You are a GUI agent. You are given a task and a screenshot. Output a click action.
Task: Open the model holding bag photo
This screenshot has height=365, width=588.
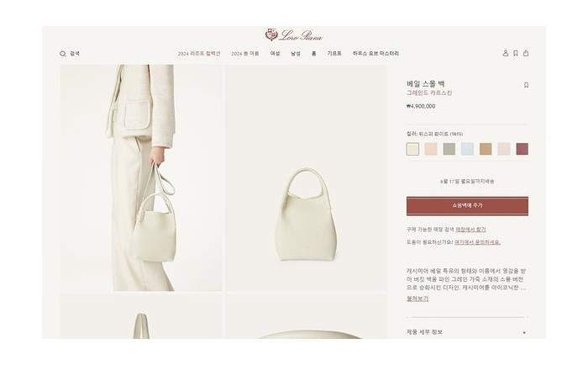pos(141,178)
